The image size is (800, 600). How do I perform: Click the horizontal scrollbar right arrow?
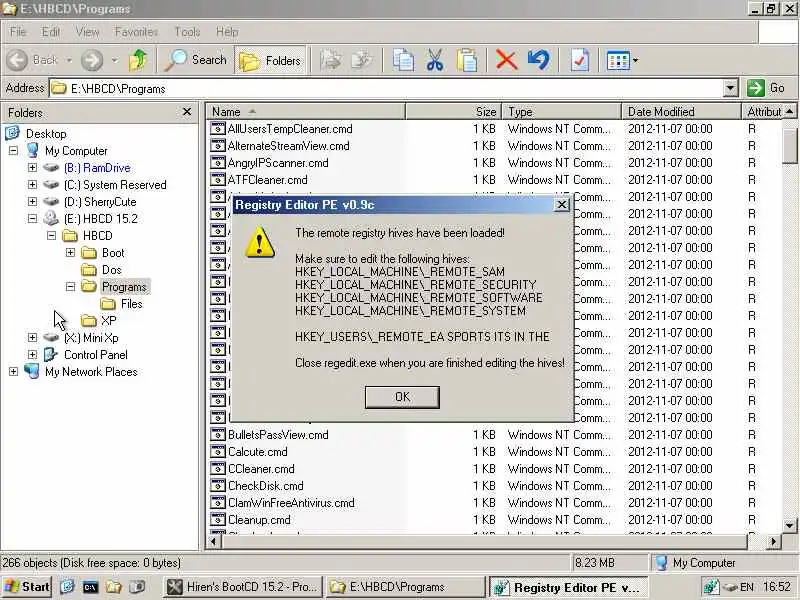(774, 541)
